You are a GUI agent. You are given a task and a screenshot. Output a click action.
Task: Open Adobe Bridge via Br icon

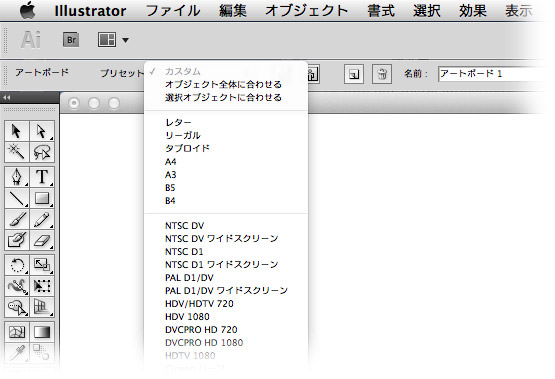tap(71, 40)
